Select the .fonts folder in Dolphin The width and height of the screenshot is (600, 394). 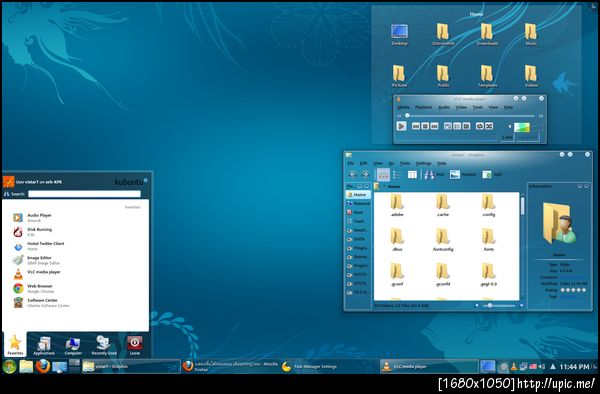(489, 239)
